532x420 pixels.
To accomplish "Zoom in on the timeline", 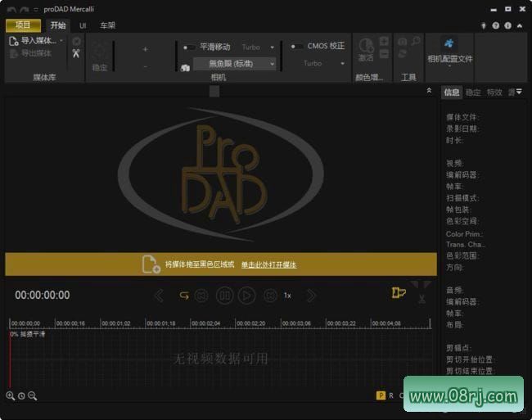I will tap(10, 395).
